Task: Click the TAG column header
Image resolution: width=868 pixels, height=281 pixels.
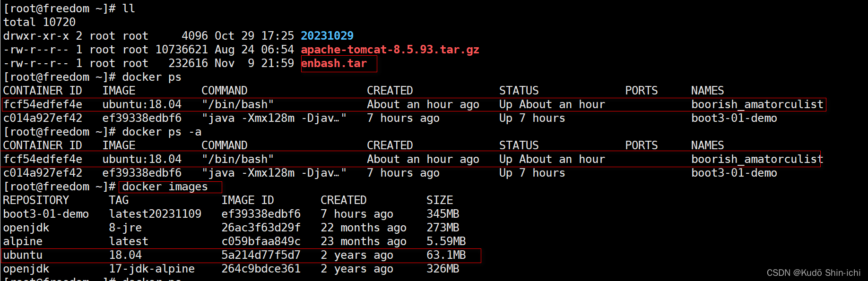Action: 119,200
